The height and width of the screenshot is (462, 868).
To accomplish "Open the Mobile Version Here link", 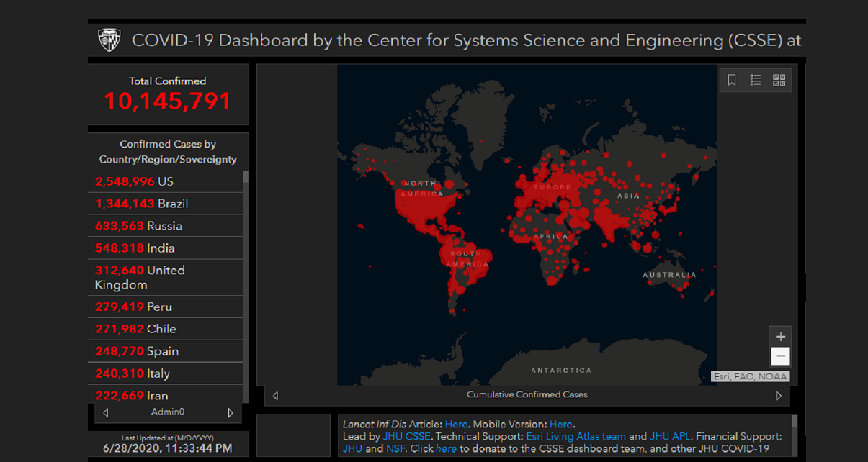I will coord(561,424).
